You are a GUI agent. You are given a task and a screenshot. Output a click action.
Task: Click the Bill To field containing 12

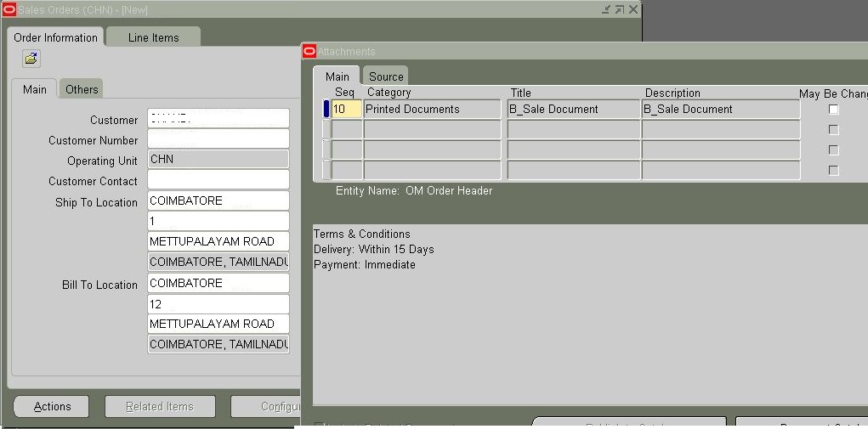point(218,304)
